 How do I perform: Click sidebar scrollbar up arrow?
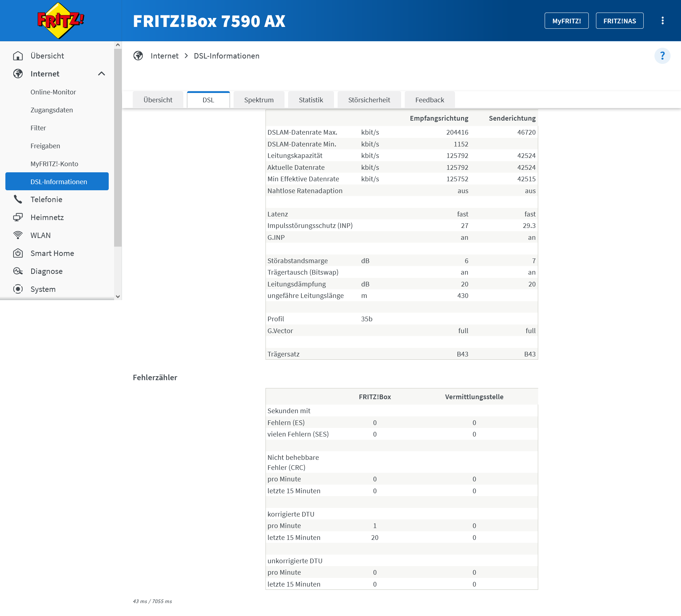point(118,45)
